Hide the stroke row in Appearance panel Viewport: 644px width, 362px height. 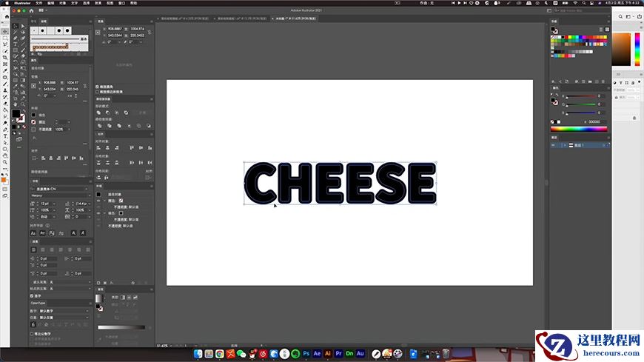[x=98, y=201]
